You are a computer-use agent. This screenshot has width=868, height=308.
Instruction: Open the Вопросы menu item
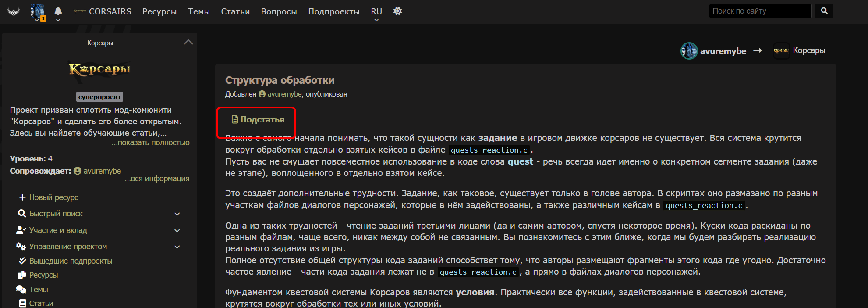(x=279, y=12)
